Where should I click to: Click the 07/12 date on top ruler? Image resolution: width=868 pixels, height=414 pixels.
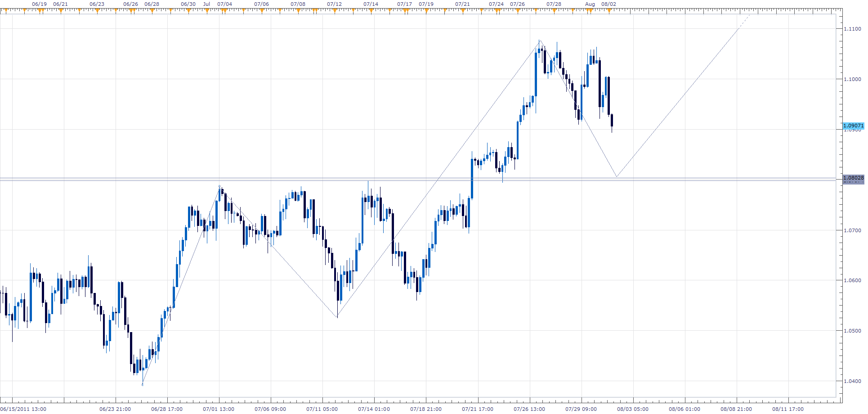[334, 4]
